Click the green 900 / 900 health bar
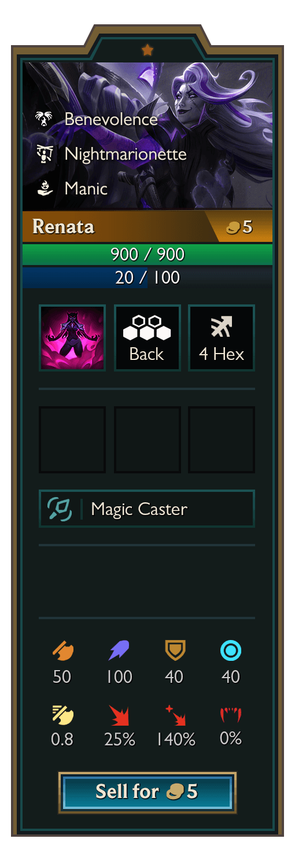Viewport: 295px width, 868px height. click(147, 255)
